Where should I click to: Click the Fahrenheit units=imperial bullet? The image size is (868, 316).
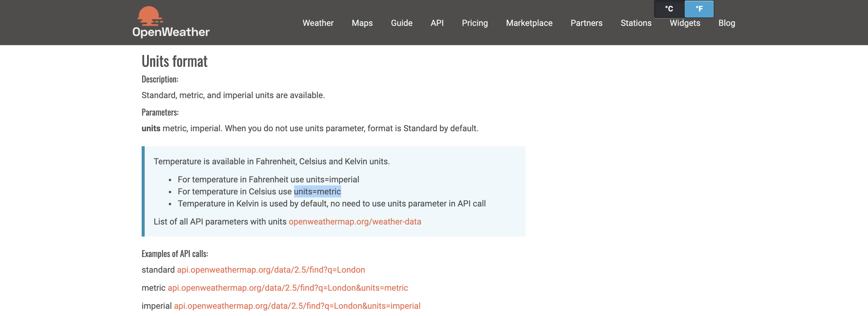pyautogui.click(x=268, y=179)
